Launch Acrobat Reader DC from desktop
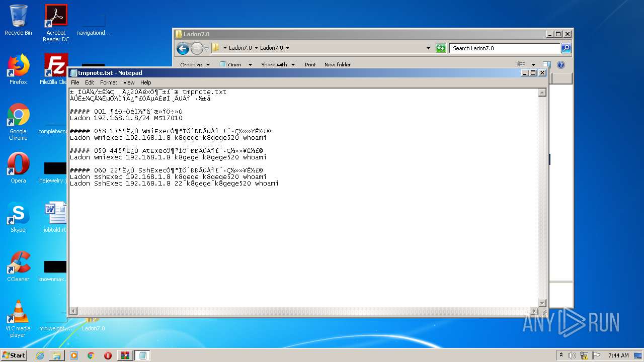The width and height of the screenshot is (644, 362). (56, 23)
